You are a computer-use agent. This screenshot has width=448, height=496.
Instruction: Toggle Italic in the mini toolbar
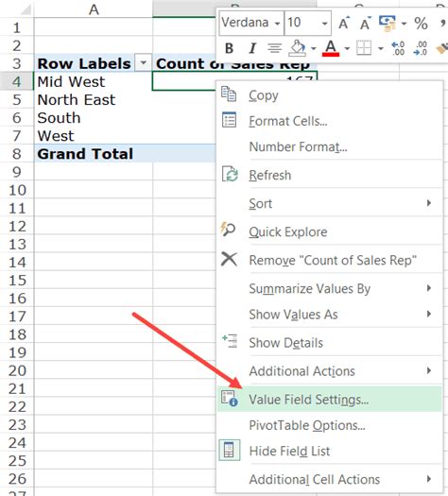coord(252,48)
